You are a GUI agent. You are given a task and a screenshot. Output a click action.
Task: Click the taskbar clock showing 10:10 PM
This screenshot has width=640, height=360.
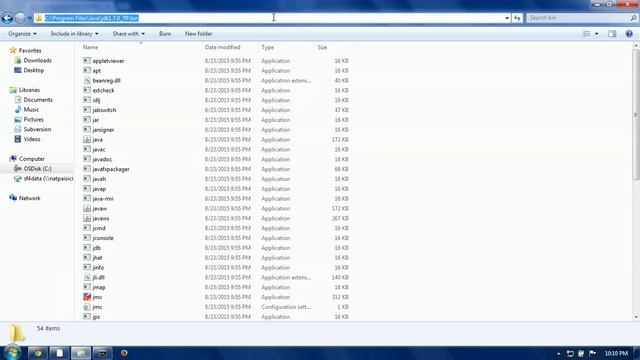click(616, 353)
